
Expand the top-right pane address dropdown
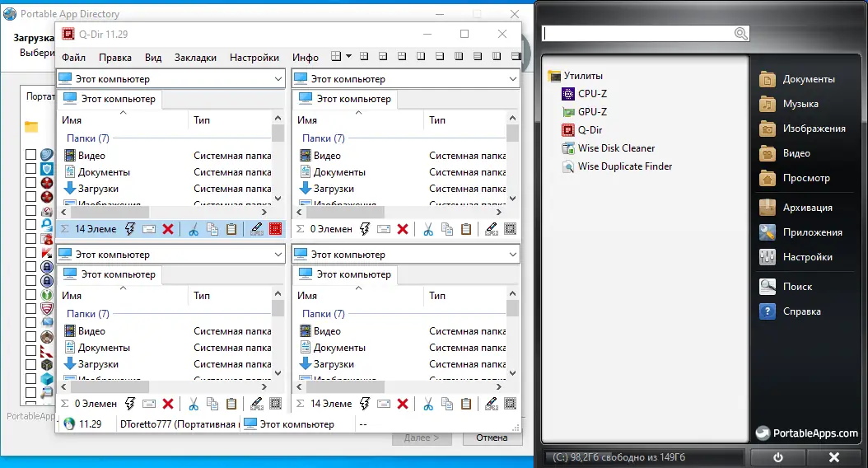pyautogui.click(x=512, y=79)
